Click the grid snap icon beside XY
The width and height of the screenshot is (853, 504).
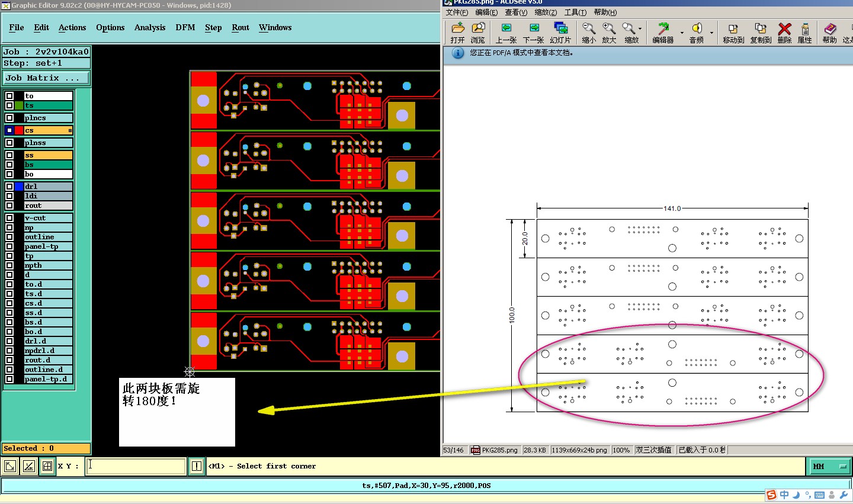click(47, 466)
